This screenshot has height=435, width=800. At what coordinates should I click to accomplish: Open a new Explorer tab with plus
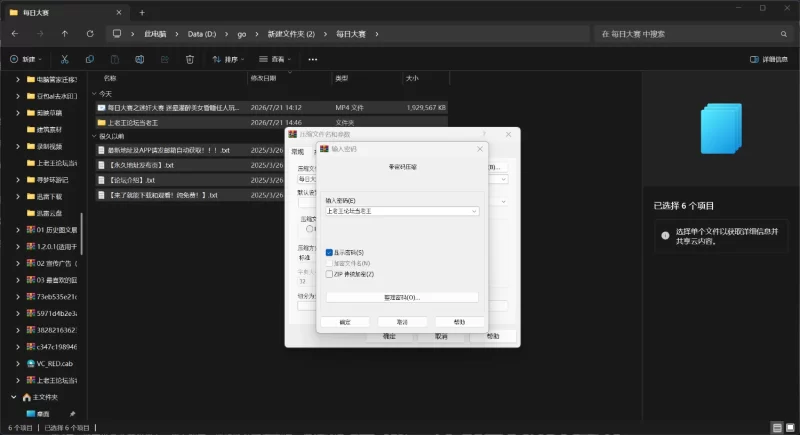click(142, 12)
